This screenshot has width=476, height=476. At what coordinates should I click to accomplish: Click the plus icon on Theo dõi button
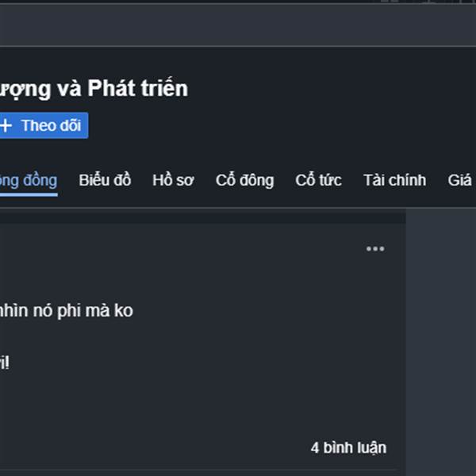(6, 125)
